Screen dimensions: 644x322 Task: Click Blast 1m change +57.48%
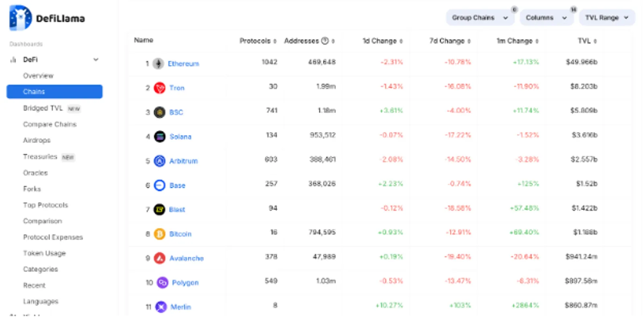pos(524,208)
